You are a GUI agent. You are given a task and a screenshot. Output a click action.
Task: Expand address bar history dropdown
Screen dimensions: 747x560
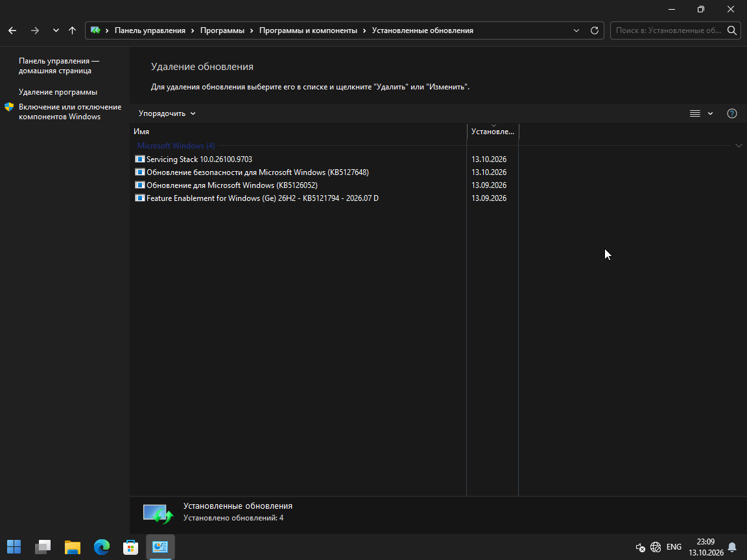[x=576, y=30]
